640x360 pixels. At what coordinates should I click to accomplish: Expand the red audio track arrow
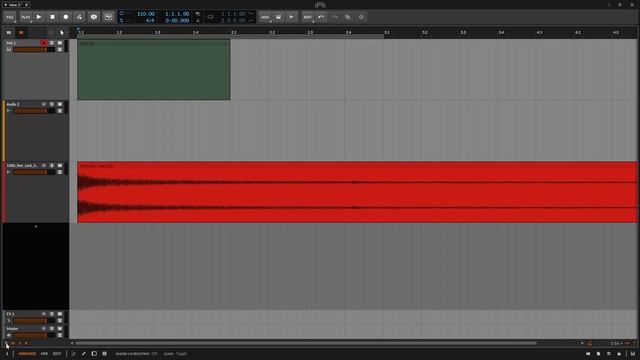[8, 172]
